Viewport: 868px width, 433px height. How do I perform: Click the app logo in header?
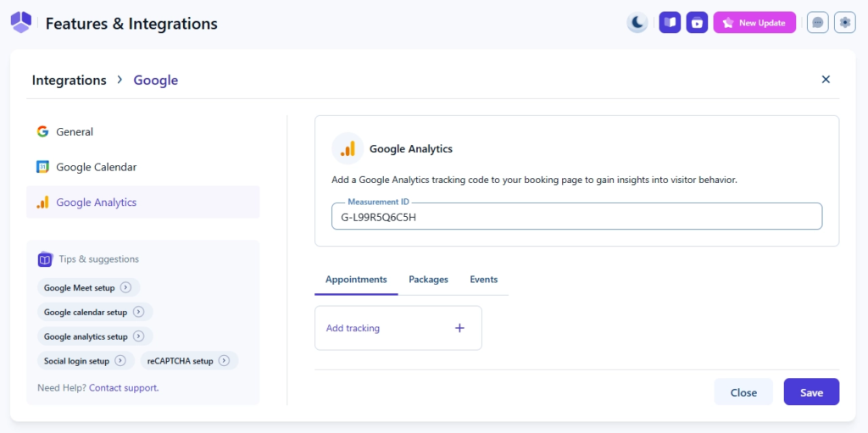[21, 23]
